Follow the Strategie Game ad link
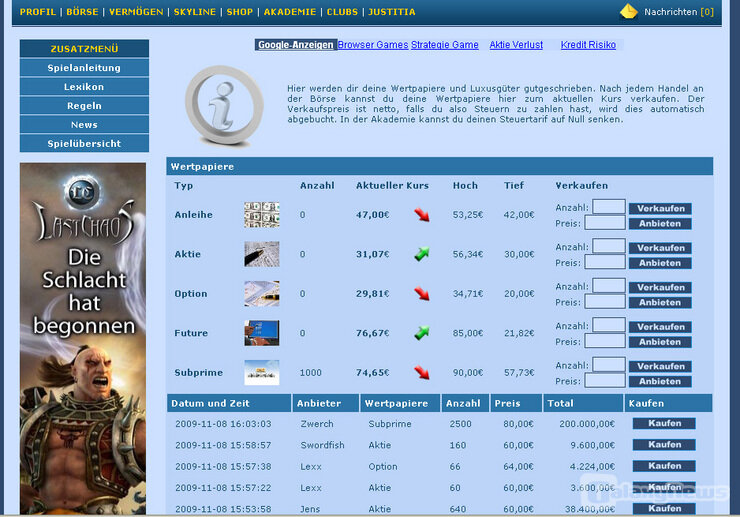 point(445,45)
